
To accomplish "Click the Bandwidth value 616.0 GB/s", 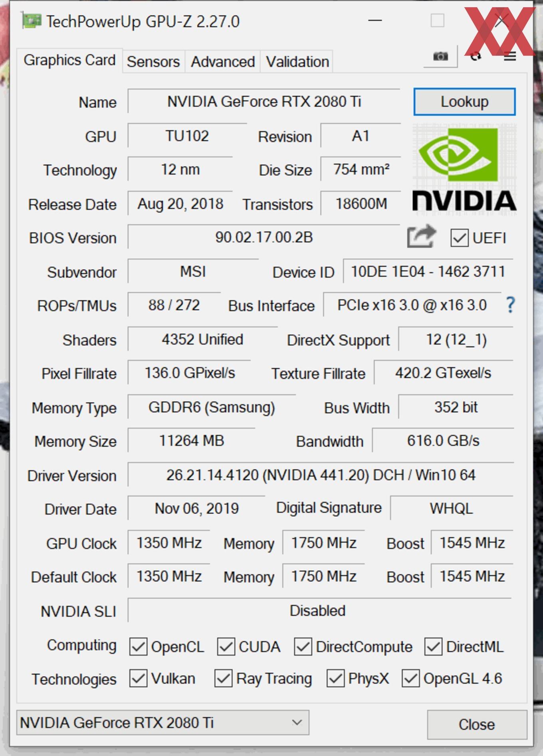I will [443, 440].
